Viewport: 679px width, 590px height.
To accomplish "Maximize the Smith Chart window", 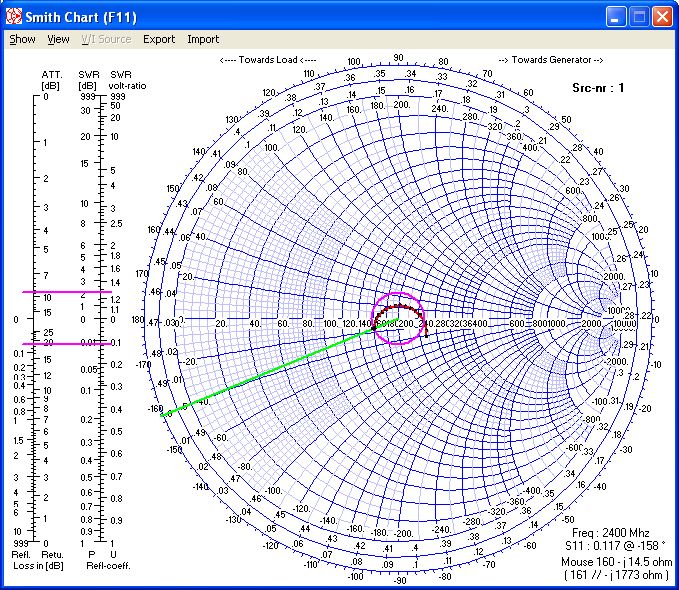I will pos(640,17).
